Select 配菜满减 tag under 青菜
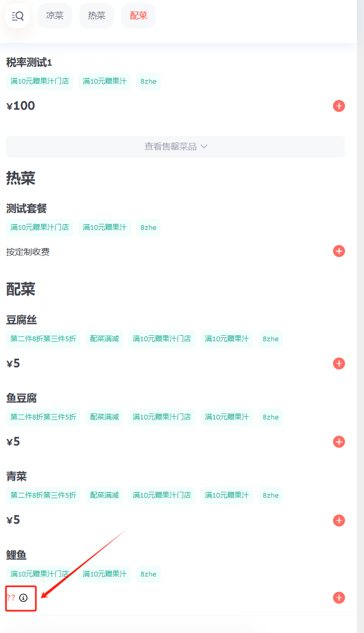Viewport: 364px width, 633px height. pyautogui.click(x=104, y=496)
